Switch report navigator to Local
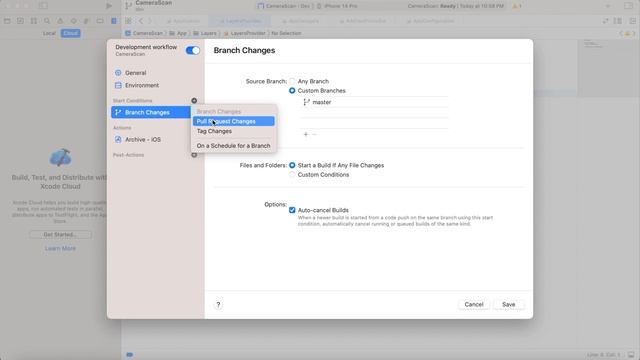 pyautogui.click(x=49, y=33)
